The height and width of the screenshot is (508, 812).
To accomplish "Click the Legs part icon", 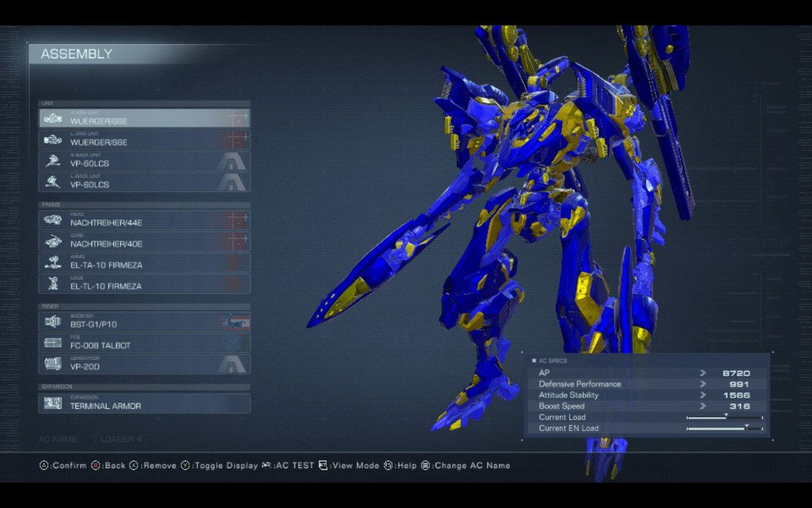I will pos(53,284).
